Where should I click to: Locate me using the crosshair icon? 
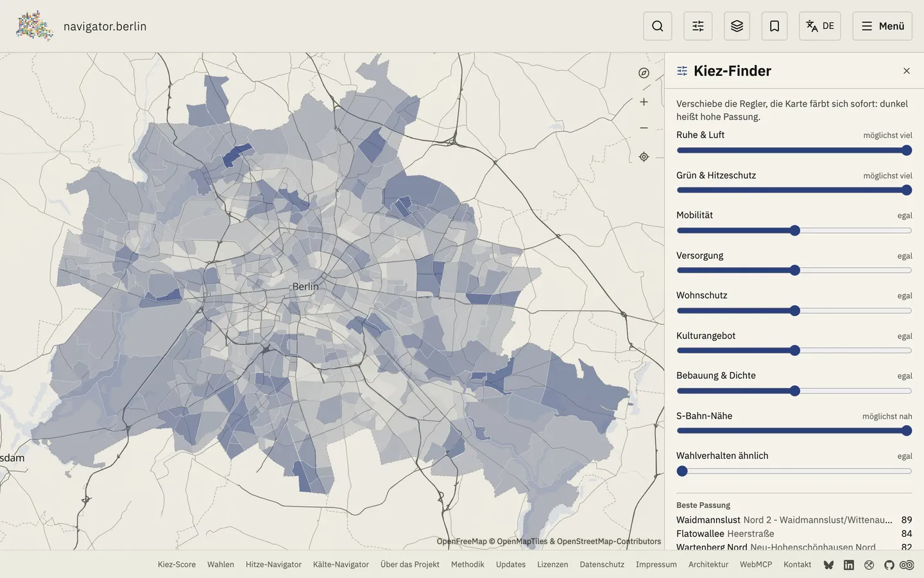(x=644, y=157)
